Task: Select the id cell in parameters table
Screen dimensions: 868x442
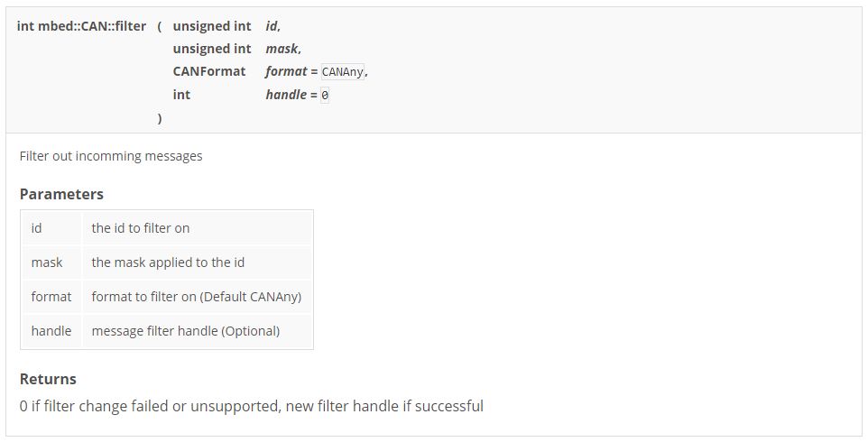Action: click(x=37, y=228)
